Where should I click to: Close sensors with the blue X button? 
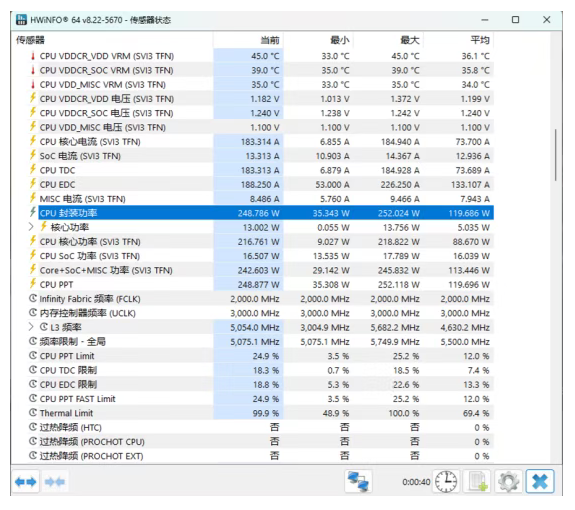click(539, 481)
